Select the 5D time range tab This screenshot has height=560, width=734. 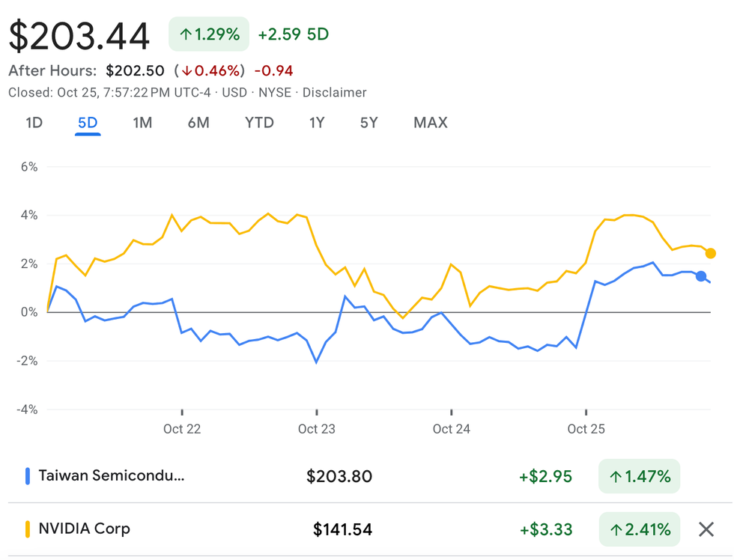pyautogui.click(x=88, y=123)
